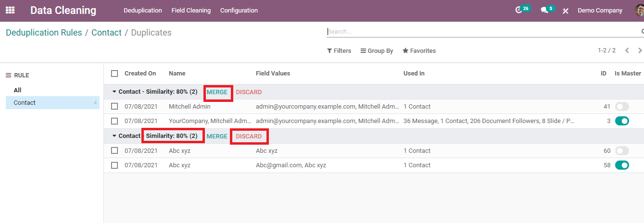This screenshot has width=644, height=223.
Task: Click the RULE panel hamburger icon
Action: (8, 75)
